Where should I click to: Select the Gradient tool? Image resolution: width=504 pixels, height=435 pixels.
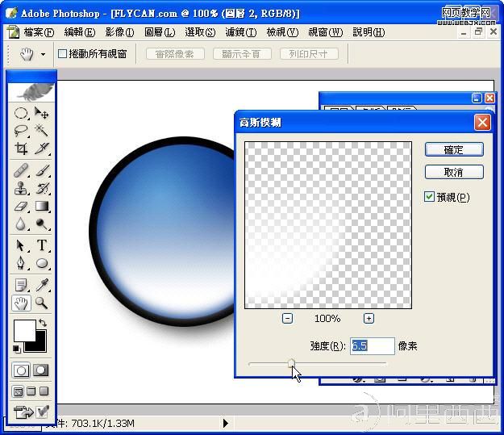[x=42, y=206]
